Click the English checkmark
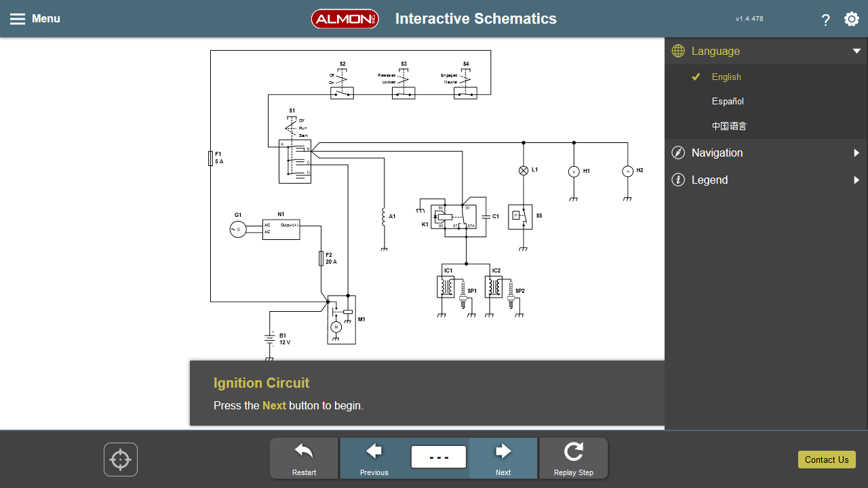This screenshot has width=868, height=488. tap(695, 77)
